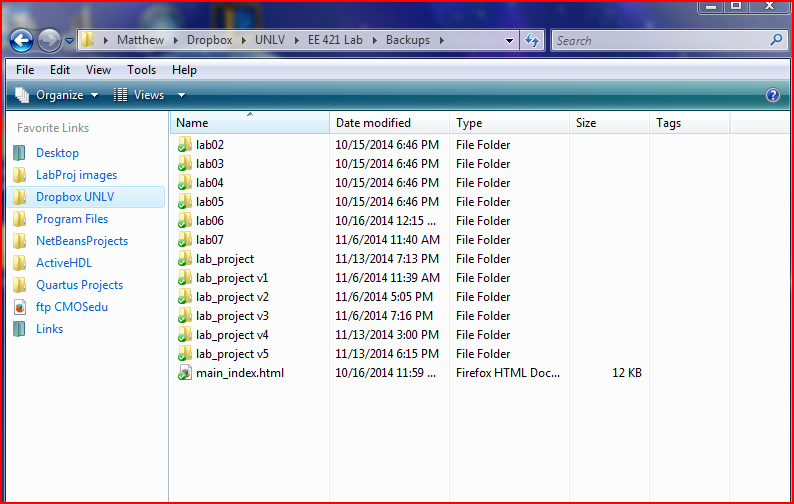Click Quartus Projects folder icon in sidebar

click(19, 285)
